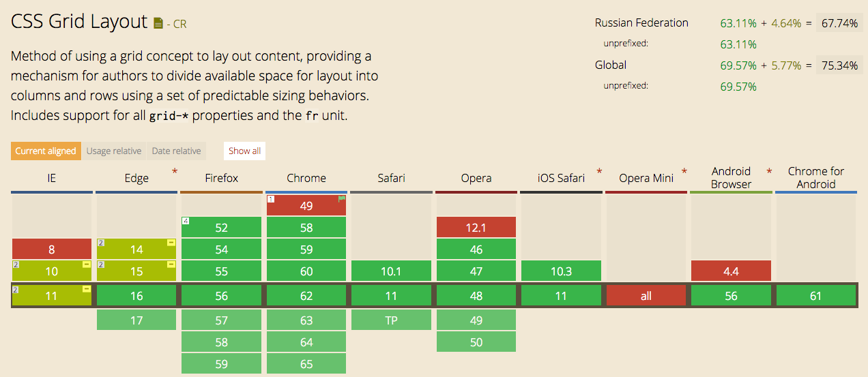Click the Chrome for Android 61 cell
Image resolution: width=868 pixels, height=377 pixels.
click(x=815, y=296)
